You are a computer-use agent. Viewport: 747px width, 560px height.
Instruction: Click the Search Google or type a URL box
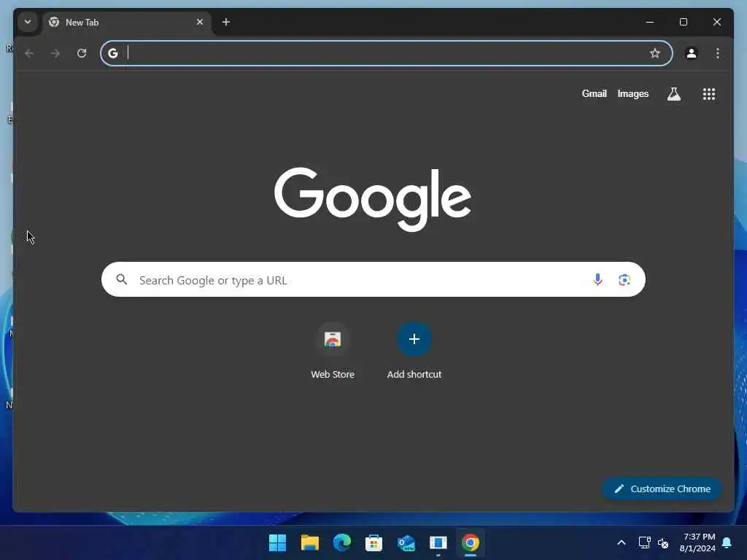[x=373, y=279]
